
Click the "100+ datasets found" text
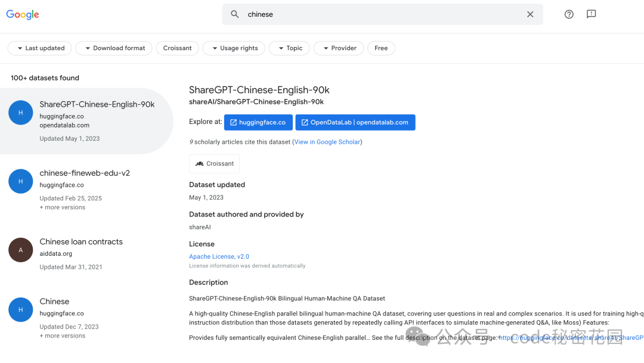point(45,78)
